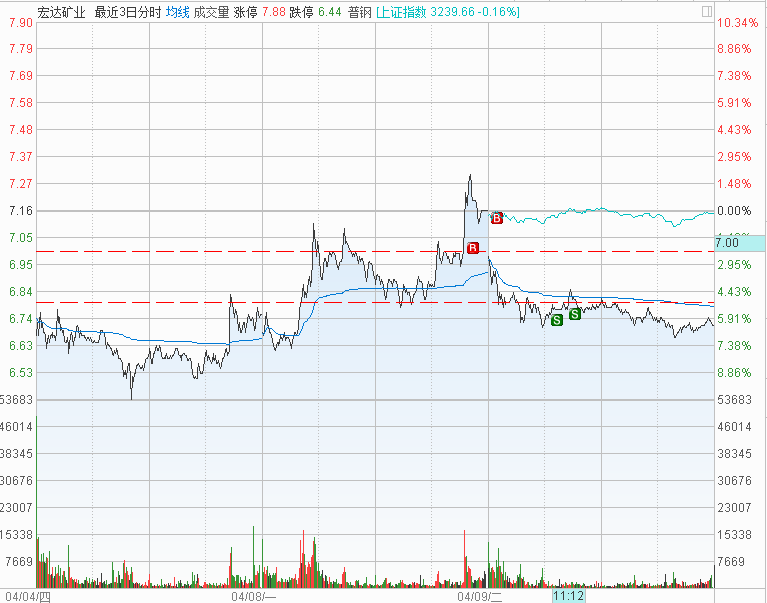Viewport: 767px width, 603px height.
Task: Click the red R marker on chart
Action: 473,247
